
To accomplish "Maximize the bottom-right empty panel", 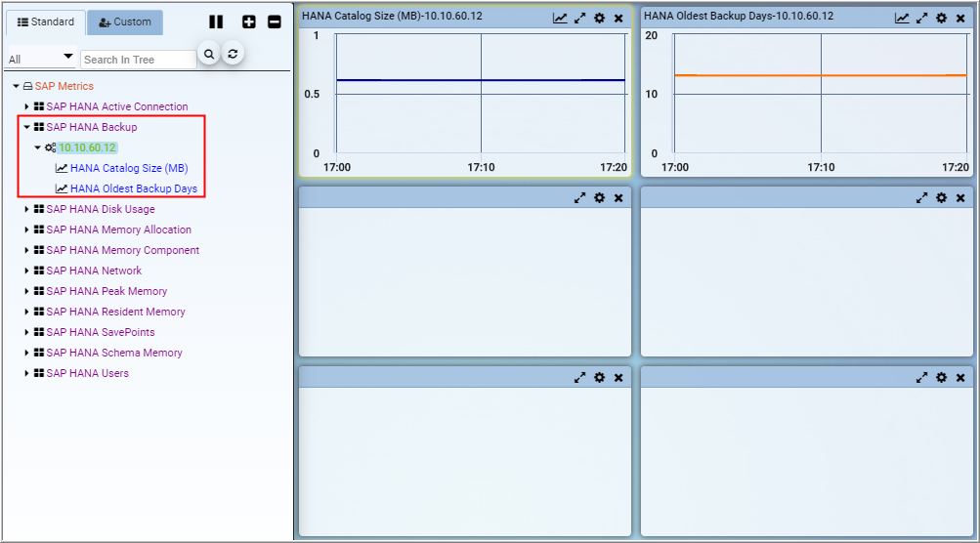I will pyautogui.click(x=922, y=377).
